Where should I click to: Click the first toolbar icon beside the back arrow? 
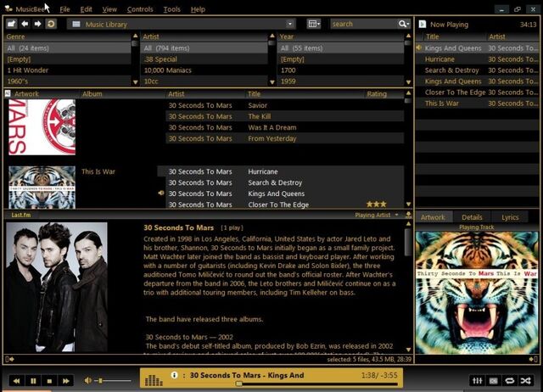pos(11,24)
